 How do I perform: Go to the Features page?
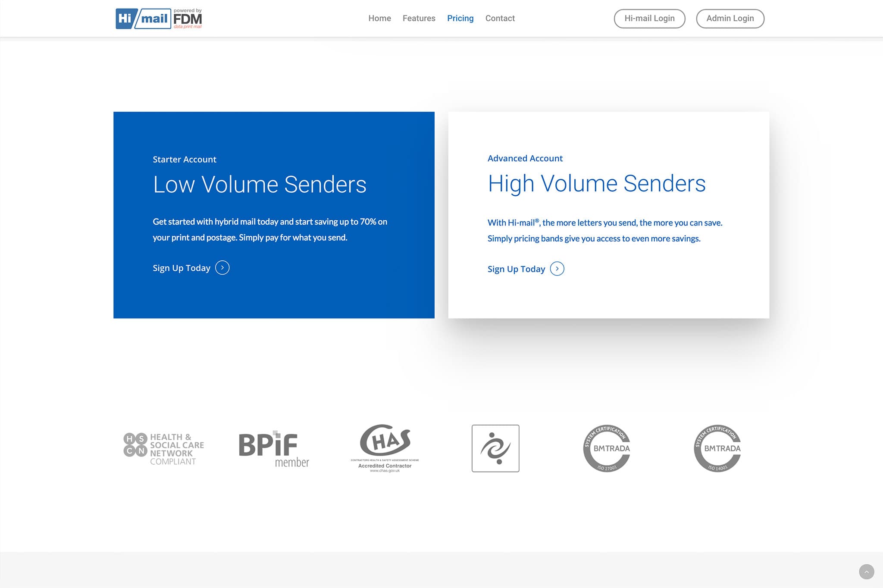(419, 19)
